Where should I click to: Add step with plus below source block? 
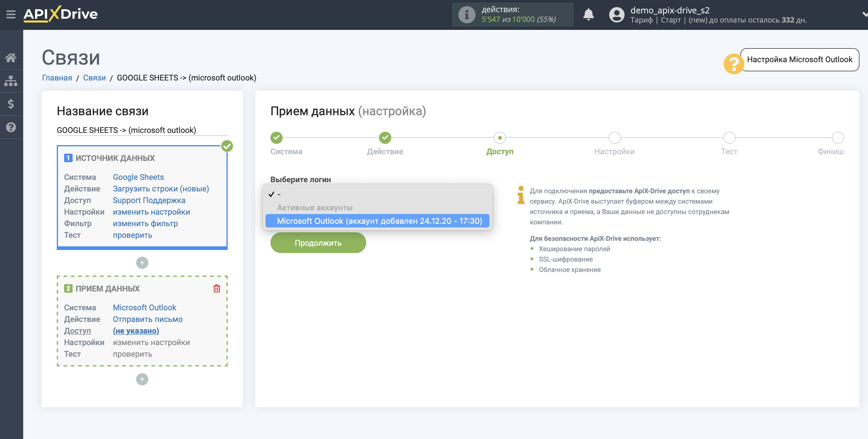tap(142, 262)
